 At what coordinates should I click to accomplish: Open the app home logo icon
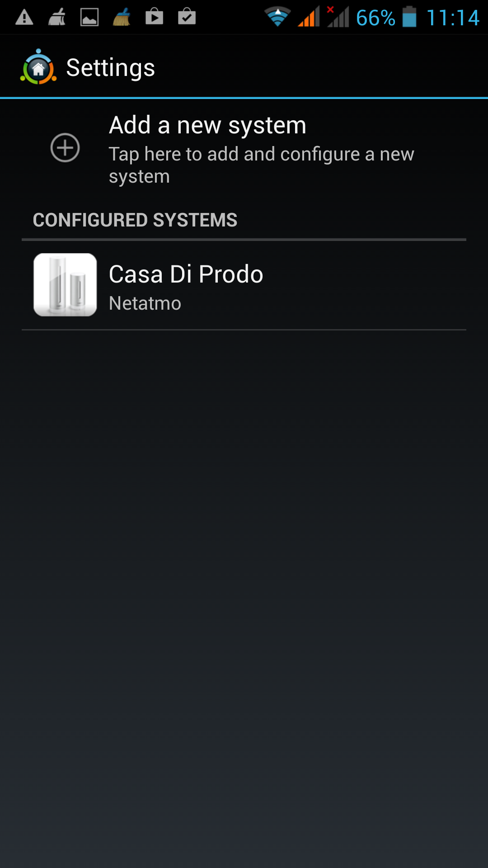[38, 67]
